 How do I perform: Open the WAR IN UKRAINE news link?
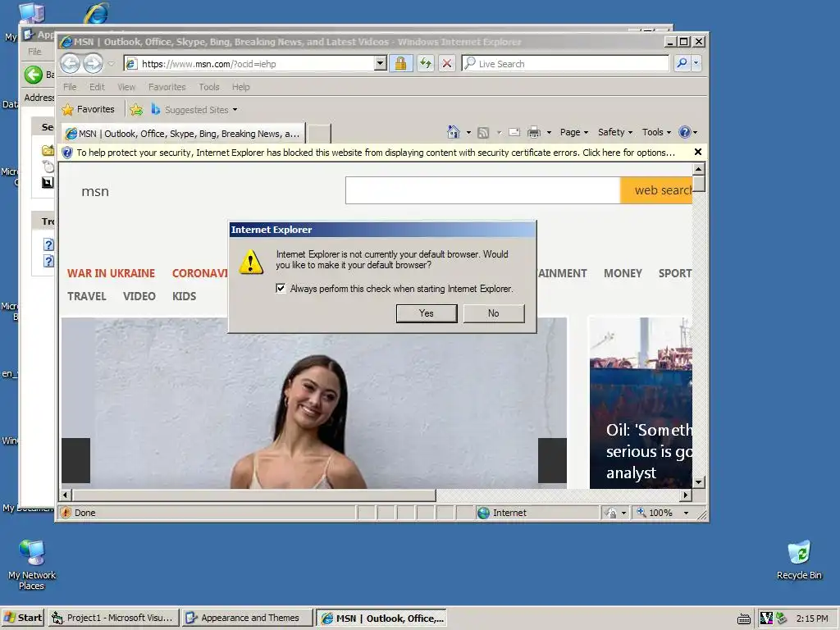pyautogui.click(x=111, y=273)
